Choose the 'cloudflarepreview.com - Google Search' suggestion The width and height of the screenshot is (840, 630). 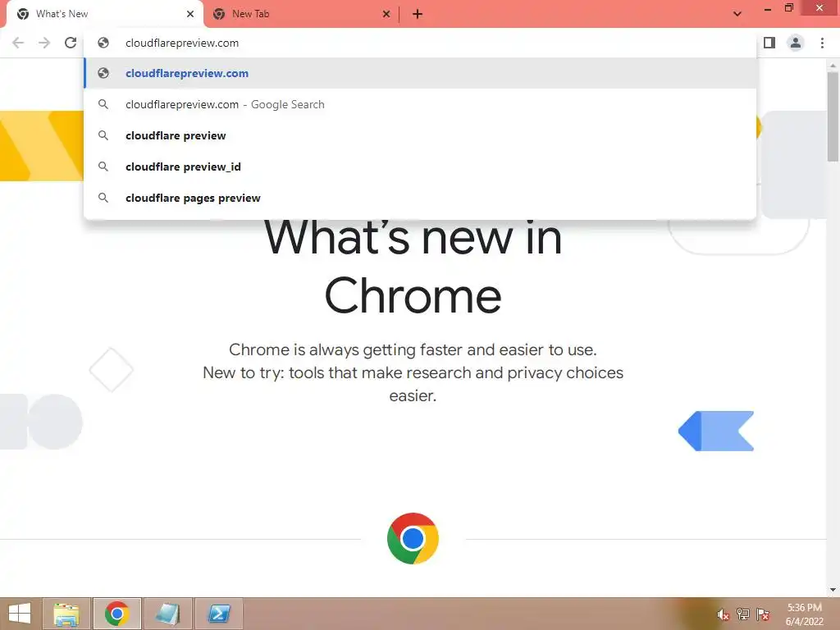tap(420, 104)
